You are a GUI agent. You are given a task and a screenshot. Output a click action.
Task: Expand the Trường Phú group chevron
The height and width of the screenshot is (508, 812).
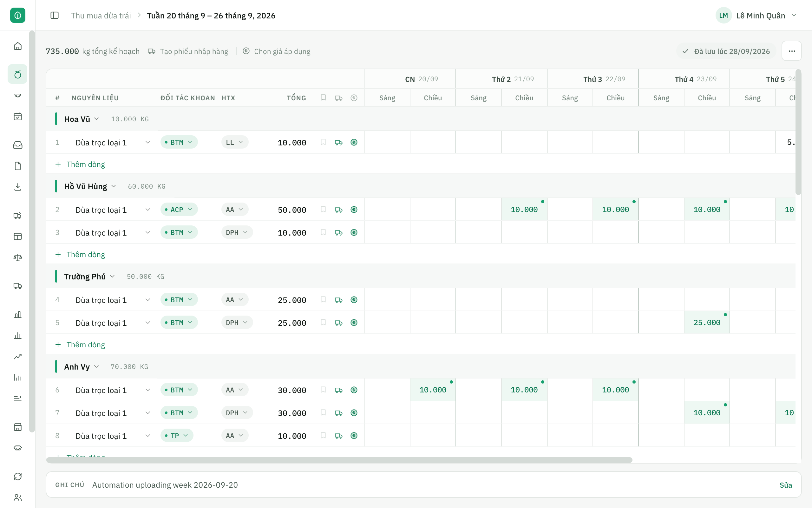(x=112, y=277)
